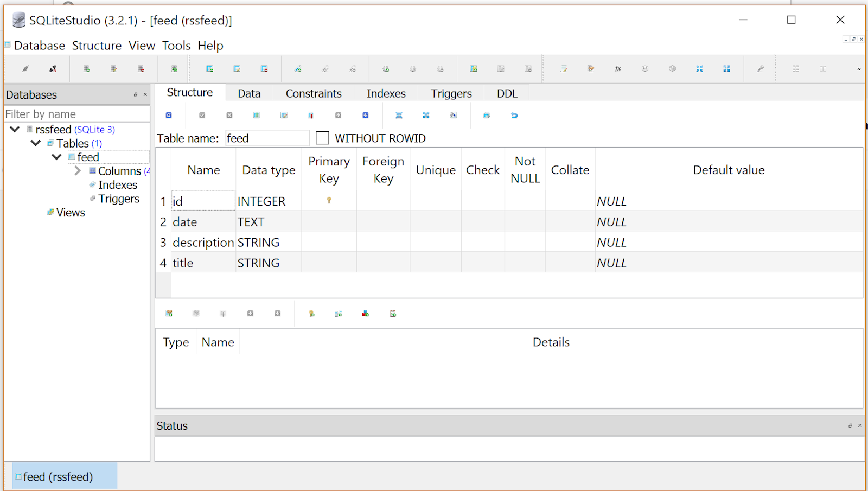868x491 pixels.
Task: Click the Add primary key constraint icon
Action: point(311,313)
